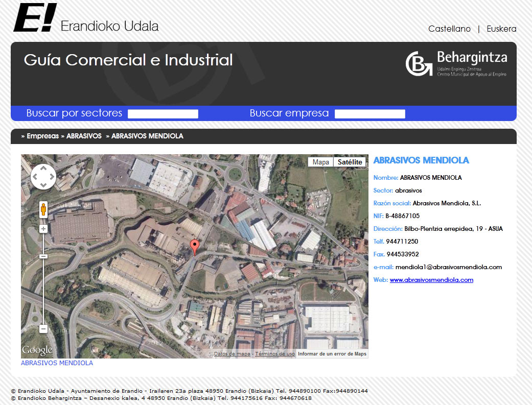Click the Buscar empresa field
The width and height of the screenshot is (532, 405).
click(x=369, y=114)
